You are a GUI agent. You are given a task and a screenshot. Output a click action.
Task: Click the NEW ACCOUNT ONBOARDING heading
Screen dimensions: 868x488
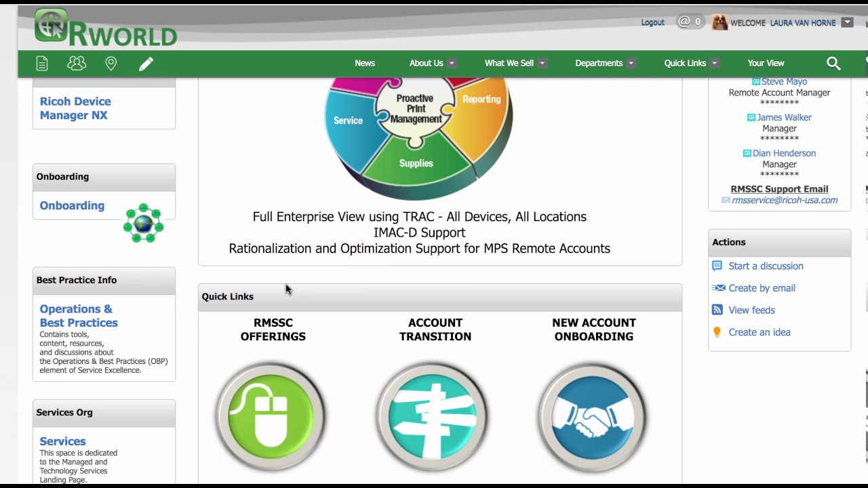[594, 329]
